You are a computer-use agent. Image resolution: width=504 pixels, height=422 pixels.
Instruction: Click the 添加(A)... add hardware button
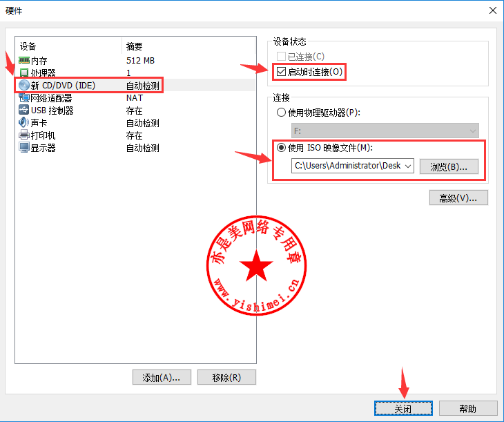tap(162, 377)
